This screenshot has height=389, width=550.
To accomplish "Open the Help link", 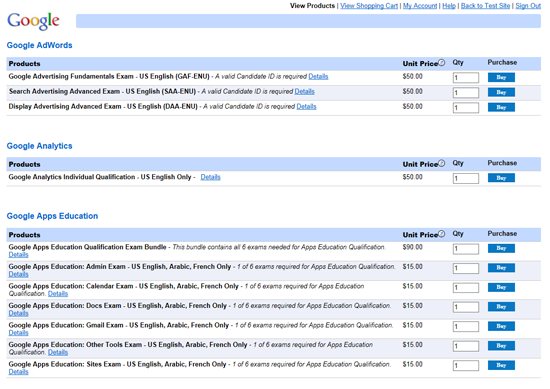I will click(449, 6).
